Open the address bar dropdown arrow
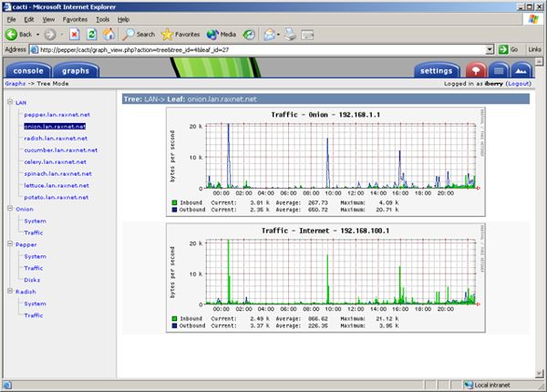Image resolution: width=547 pixels, height=392 pixels. tap(490, 49)
